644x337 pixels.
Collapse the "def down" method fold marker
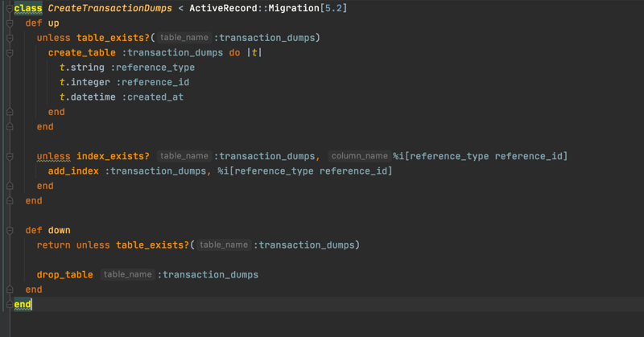coord(10,231)
